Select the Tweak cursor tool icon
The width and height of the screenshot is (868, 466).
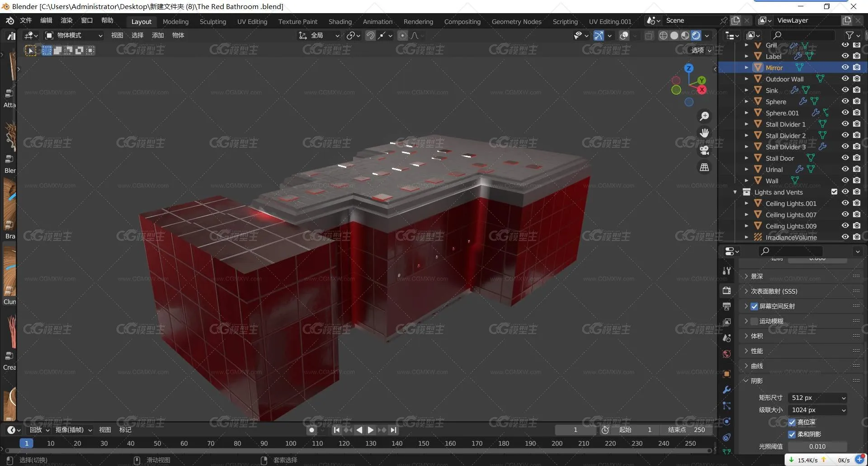(x=31, y=51)
